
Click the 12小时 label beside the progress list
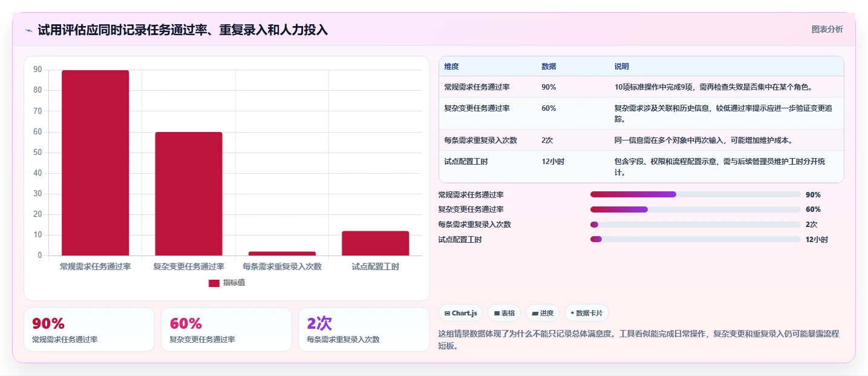(x=817, y=240)
